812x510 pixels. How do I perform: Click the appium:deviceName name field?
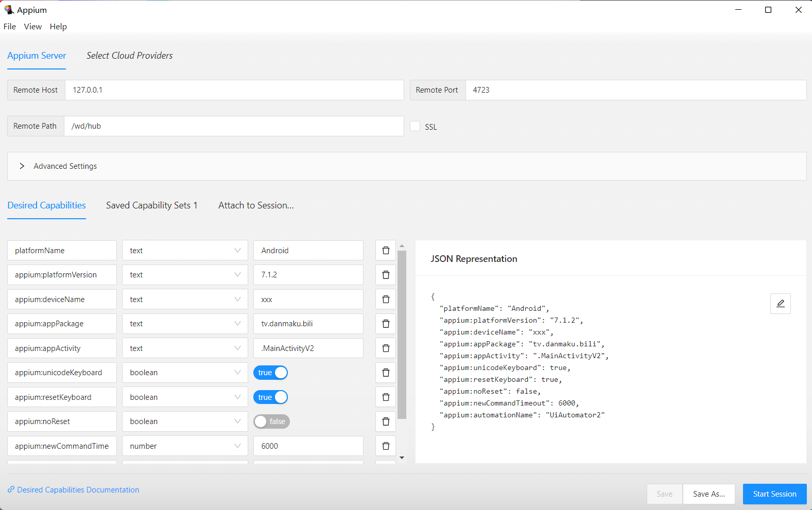(62, 300)
